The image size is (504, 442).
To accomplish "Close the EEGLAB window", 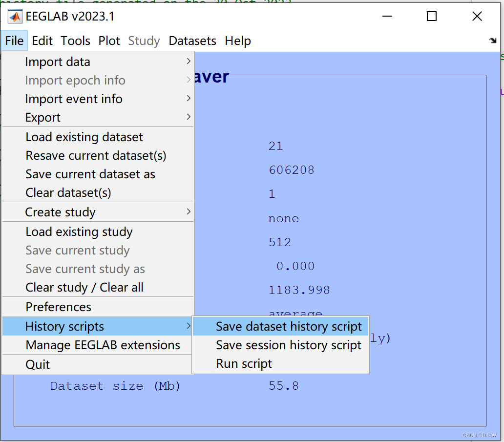I will 477,16.
